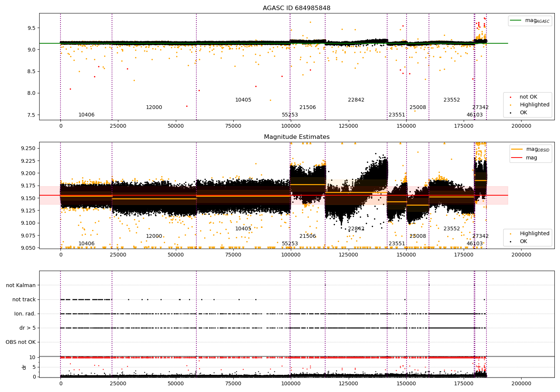Click the 10 tick on the dr axis

pos(32,357)
